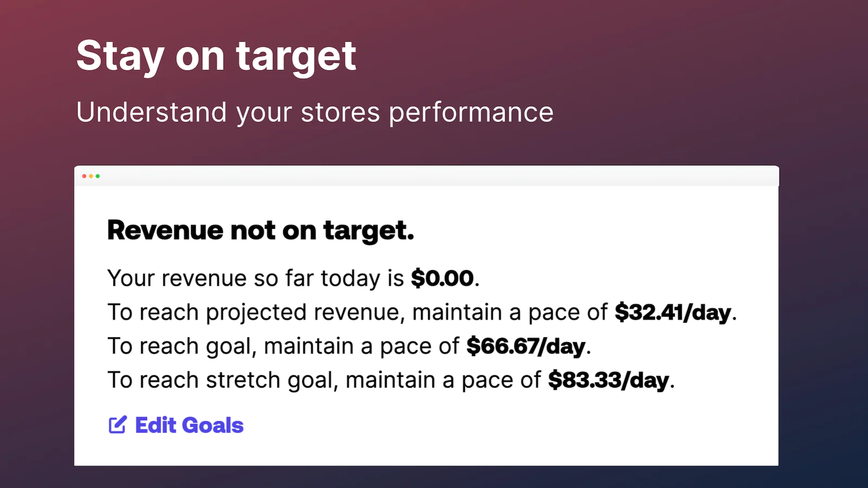This screenshot has height=488, width=868.
Task: Click the words 'To reach goal,'
Action: tap(182, 346)
